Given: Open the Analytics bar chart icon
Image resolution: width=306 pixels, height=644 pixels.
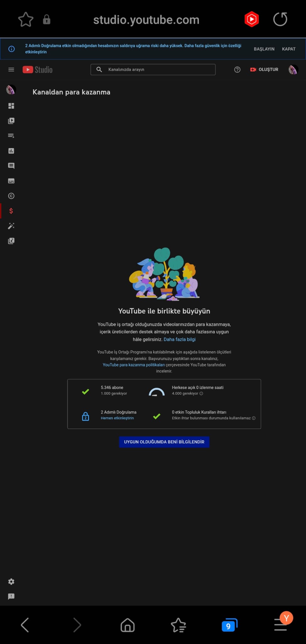Looking at the screenshot, I should [11, 151].
